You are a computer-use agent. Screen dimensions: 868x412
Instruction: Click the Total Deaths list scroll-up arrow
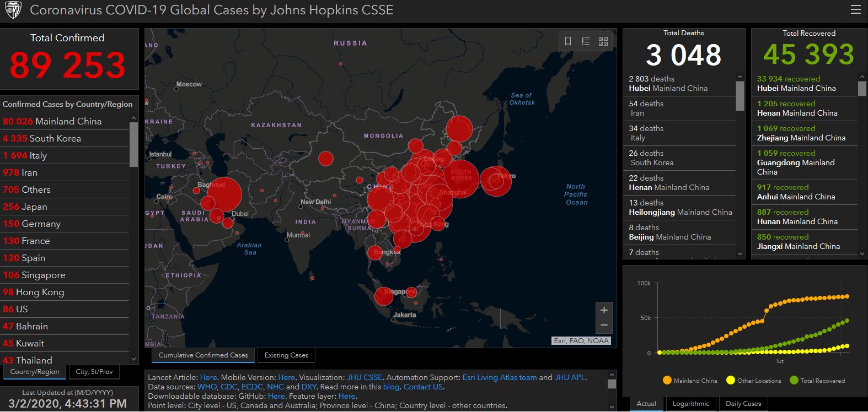[x=740, y=77]
